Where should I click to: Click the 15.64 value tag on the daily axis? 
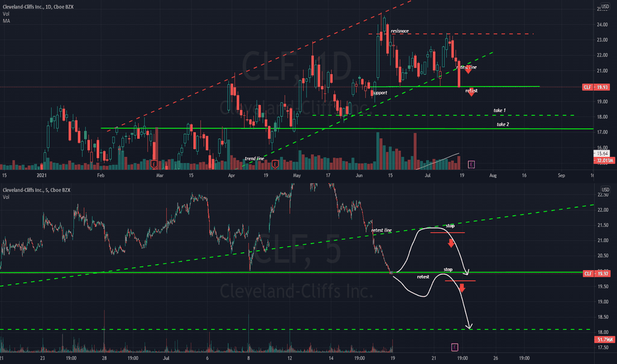tap(602, 154)
